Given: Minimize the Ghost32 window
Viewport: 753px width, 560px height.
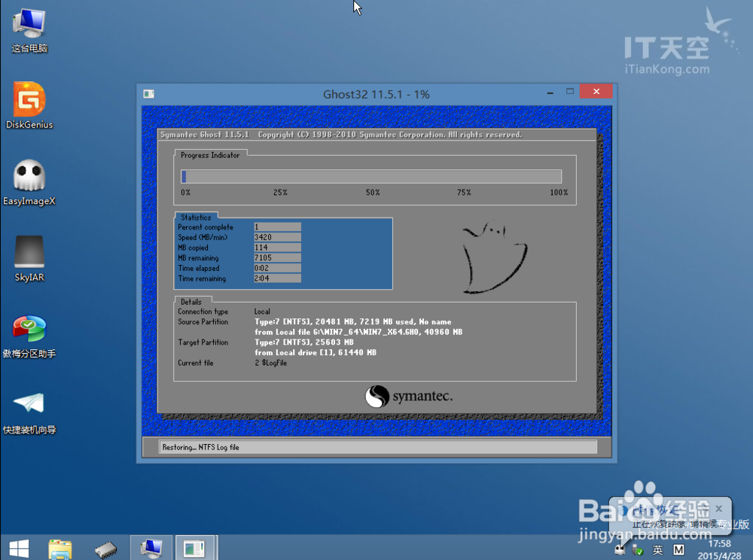Looking at the screenshot, I should pos(550,92).
